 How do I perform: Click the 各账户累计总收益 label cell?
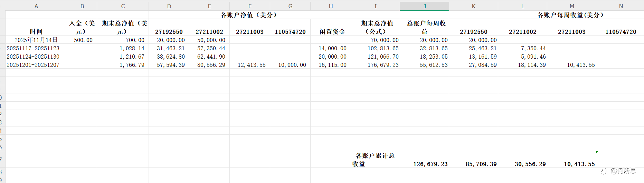tap(375, 160)
